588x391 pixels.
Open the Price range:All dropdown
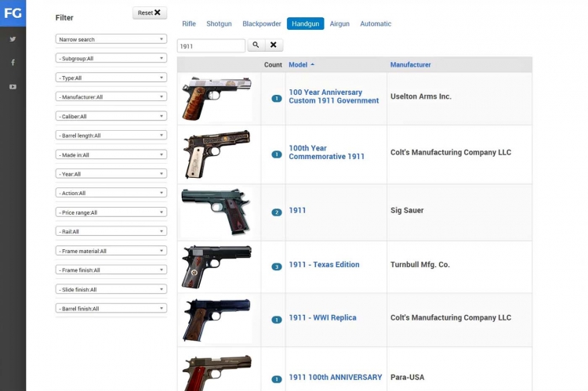(111, 212)
